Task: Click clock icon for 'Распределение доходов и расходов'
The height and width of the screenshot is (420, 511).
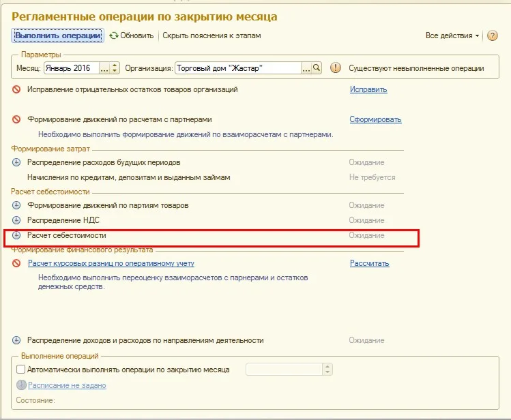Action: (16, 340)
